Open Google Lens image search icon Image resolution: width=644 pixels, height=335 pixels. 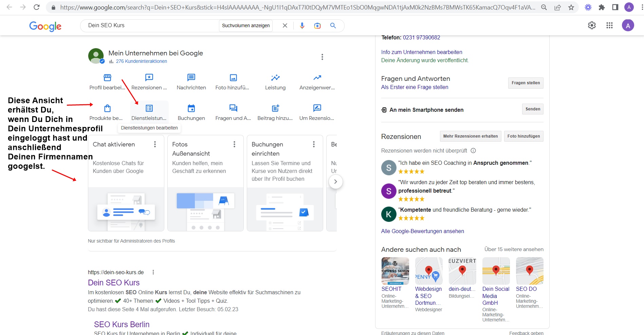317,25
